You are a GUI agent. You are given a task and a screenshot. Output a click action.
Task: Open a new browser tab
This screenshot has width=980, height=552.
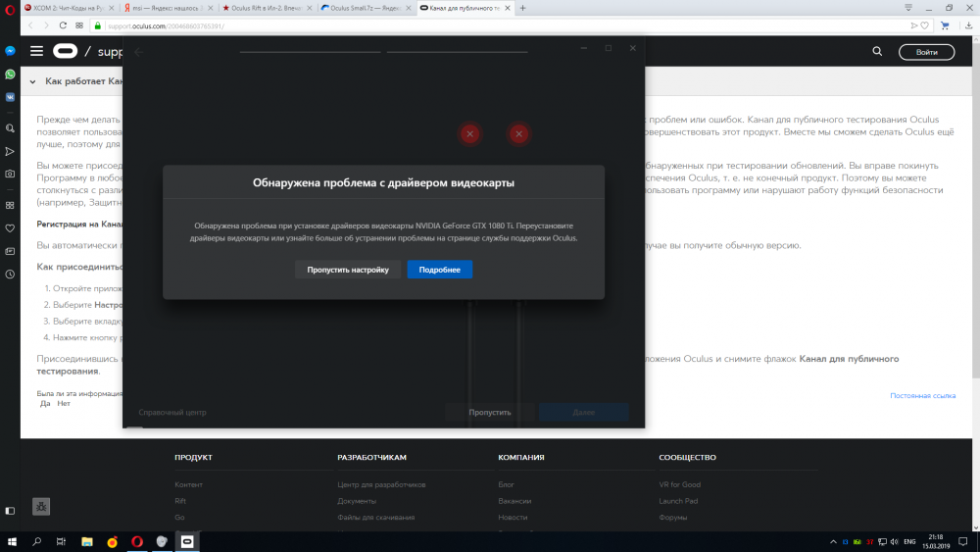(523, 8)
